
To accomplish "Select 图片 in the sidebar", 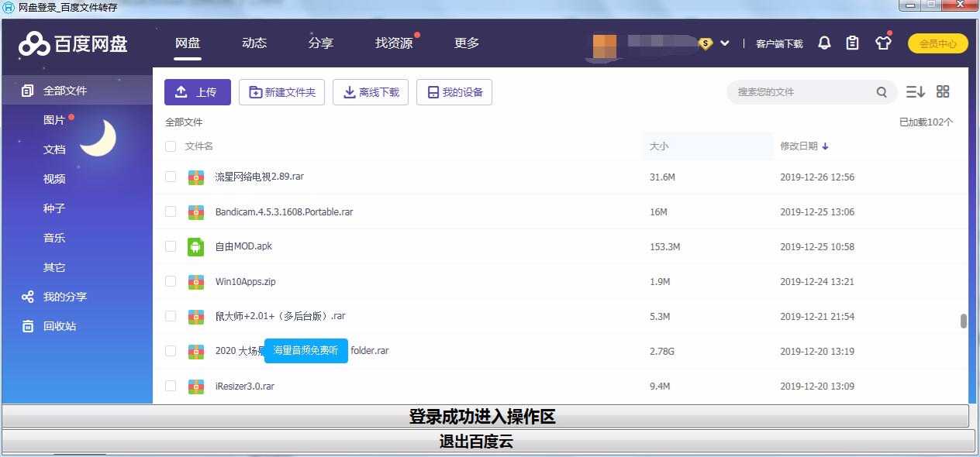I will pyautogui.click(x=54, y=120).
